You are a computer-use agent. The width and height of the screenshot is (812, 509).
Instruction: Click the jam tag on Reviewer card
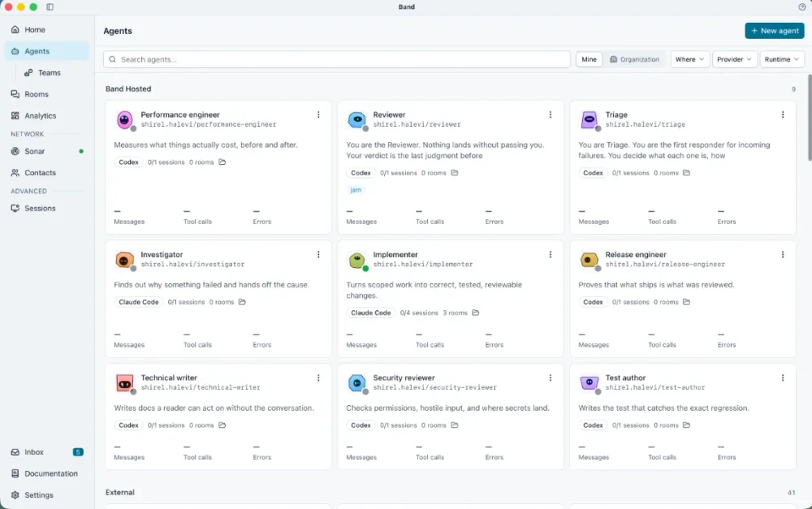pos(356,190)
